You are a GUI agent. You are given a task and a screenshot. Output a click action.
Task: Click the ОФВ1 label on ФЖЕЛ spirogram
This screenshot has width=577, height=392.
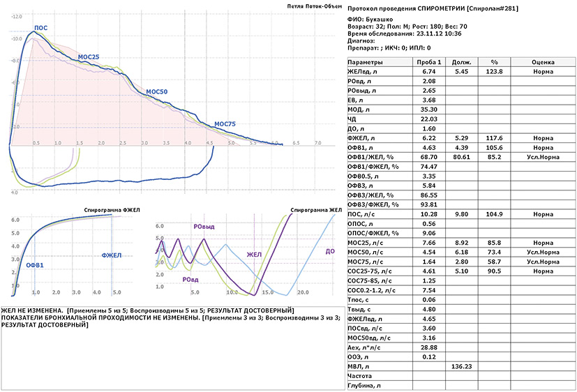tap(35, 265)
